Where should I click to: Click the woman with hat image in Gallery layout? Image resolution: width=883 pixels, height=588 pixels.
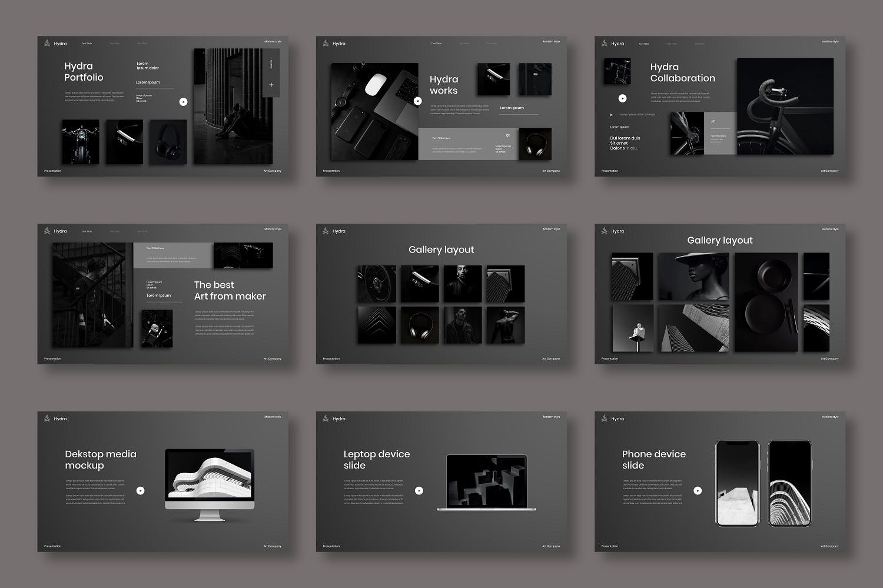693,277
